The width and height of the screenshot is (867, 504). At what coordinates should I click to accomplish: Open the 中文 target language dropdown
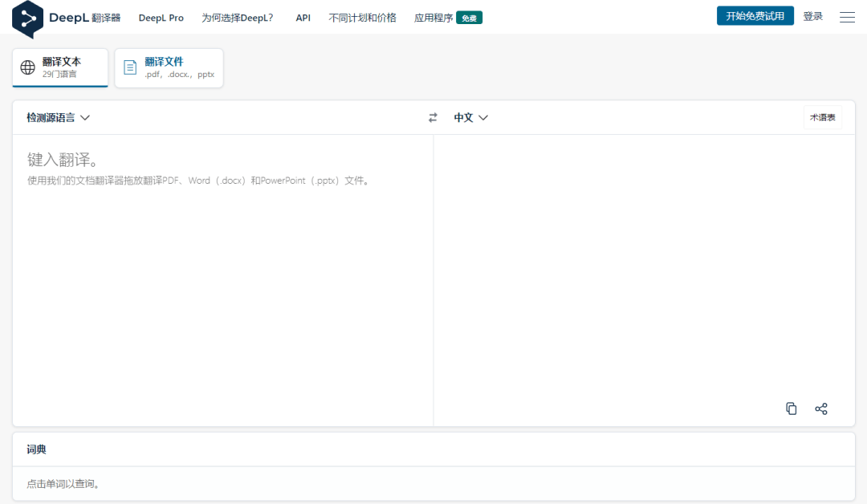[470, 117]
